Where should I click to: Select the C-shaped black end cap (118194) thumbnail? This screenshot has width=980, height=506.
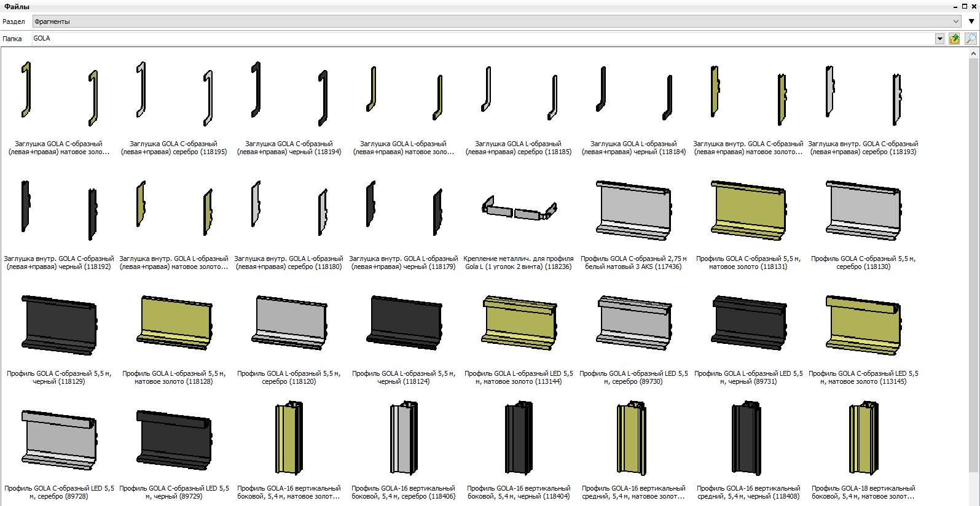[289, 94]
